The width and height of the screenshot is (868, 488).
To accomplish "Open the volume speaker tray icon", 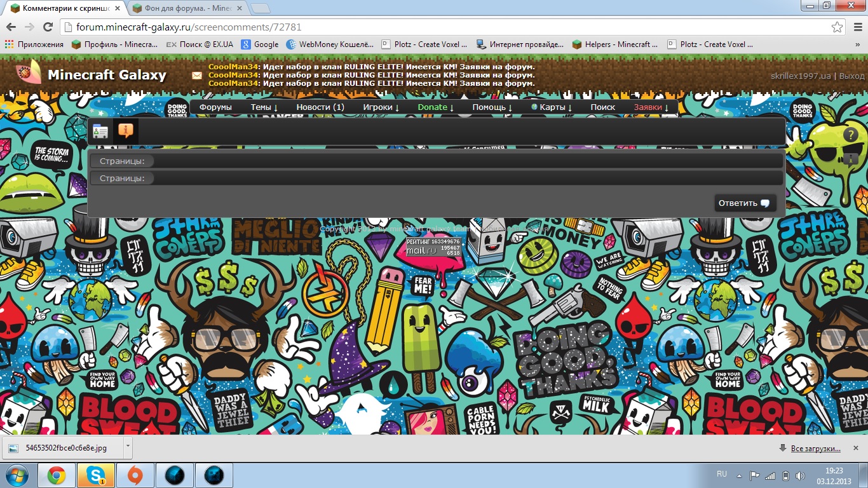I will tap(799, 475).
